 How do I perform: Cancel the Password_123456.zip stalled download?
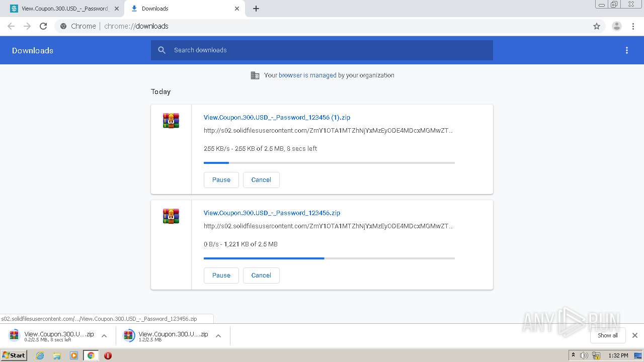point(261,276)
